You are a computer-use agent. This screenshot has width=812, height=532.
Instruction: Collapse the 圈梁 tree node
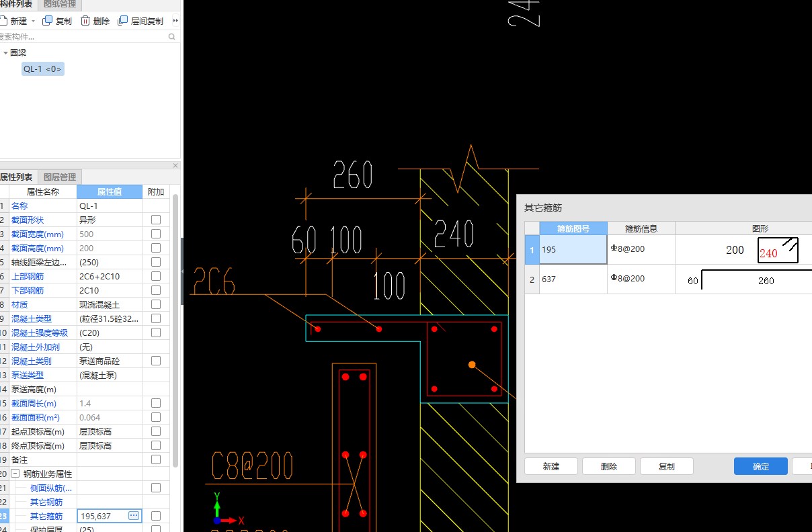[5, 52]
